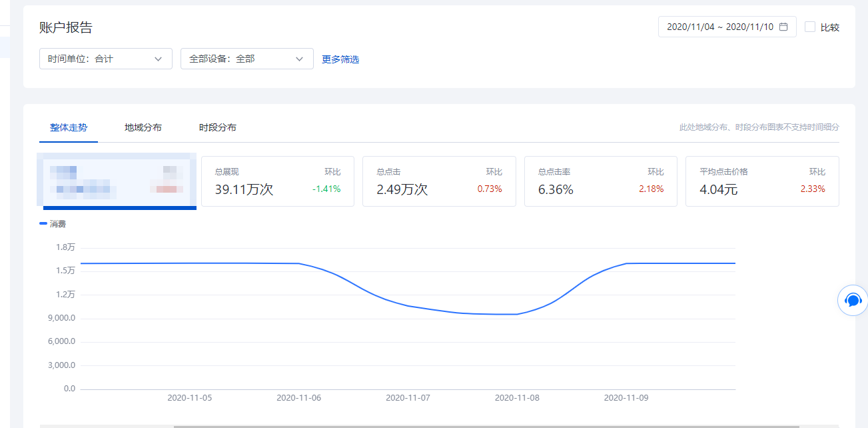Click the chevron arrow in 时间单位 dropdown
Viewport: 868px width, 428px height.
159,59
